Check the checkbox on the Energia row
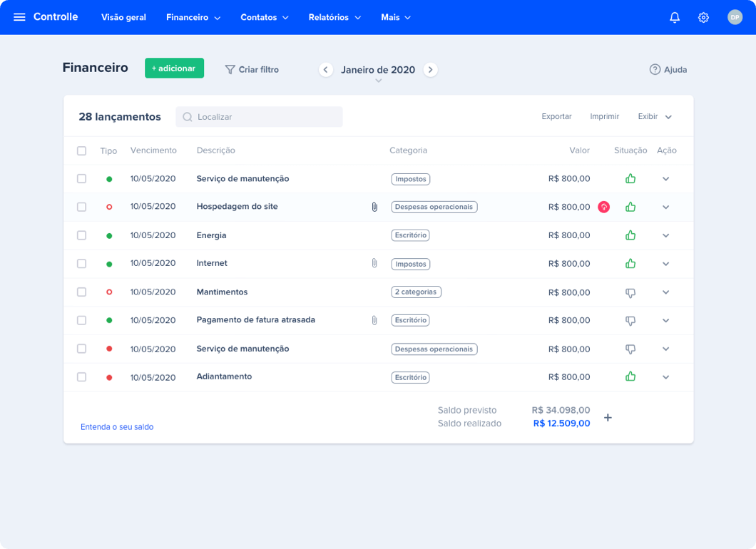The height and width of the screenshot is (549, 756). coord(81,235)
